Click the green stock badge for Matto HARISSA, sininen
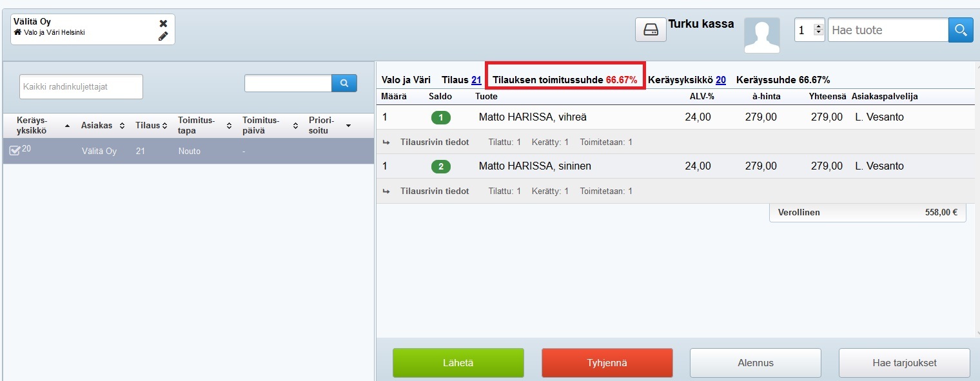This screenshot has height=381, width=980. tap(441, 166)
